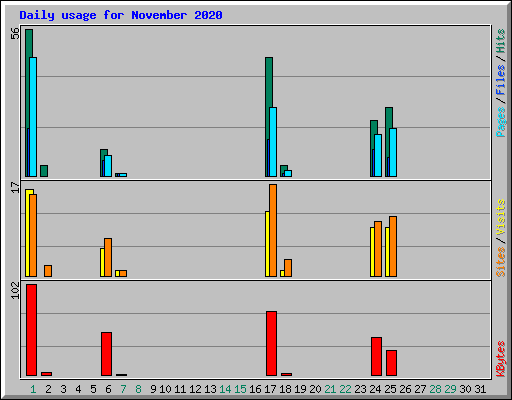Select the orange sites bar for day 1

(x=33, y=235)
